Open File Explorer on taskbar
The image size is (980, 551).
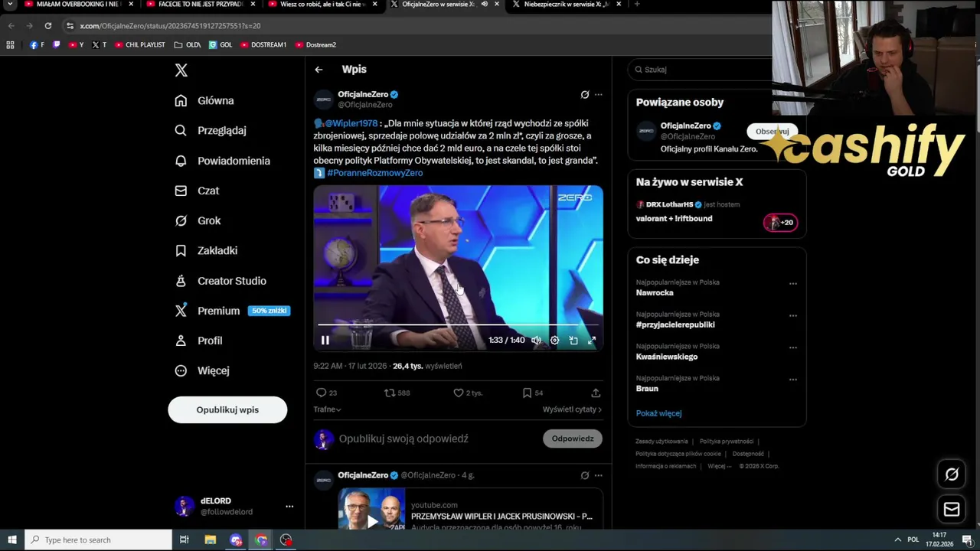(x=211, y=540)
